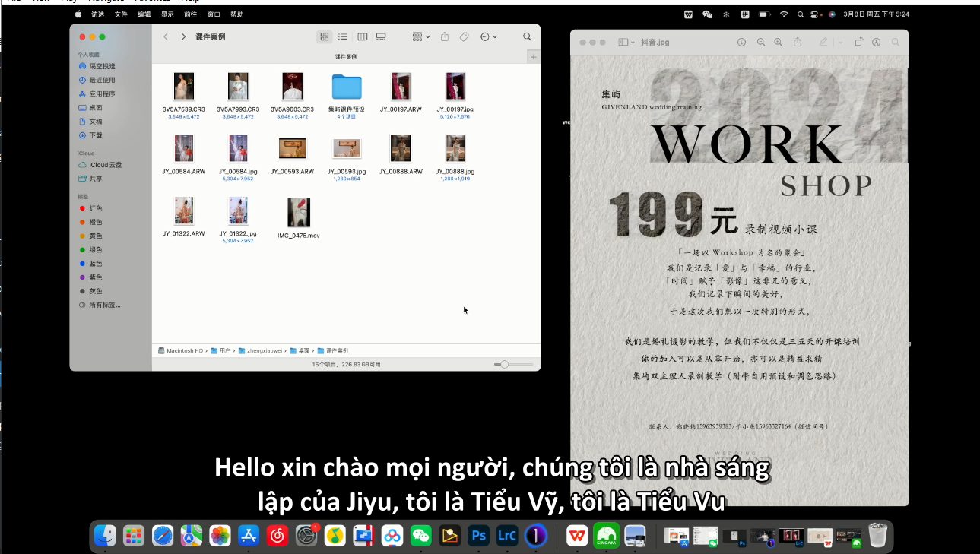Viewport: 980px width, 554px height.
Task: Toggle Preview markup toolbar
Action: pos(877,43)
